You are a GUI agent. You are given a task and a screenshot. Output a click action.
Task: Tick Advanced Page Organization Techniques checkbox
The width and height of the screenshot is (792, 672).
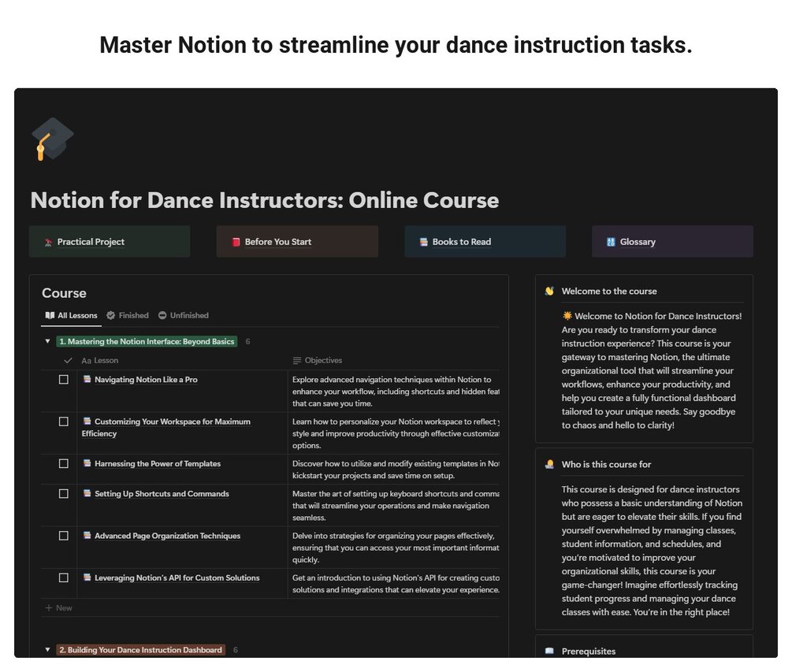click(x=64, y=535)
